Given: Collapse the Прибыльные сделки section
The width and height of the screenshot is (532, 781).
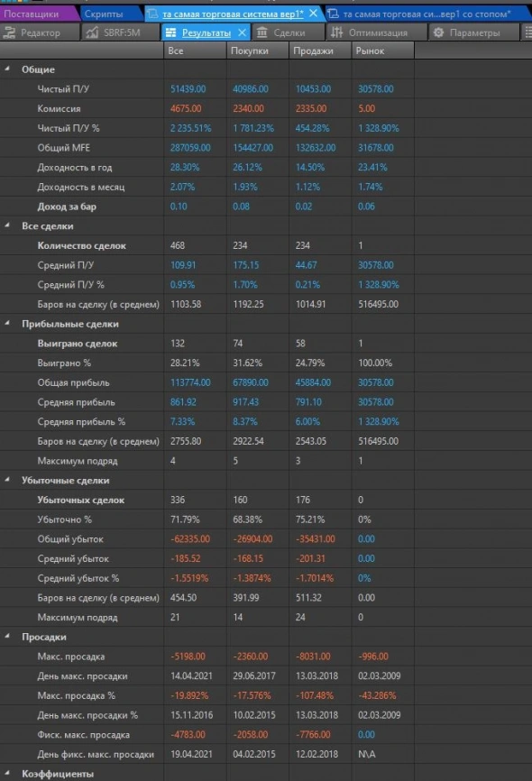Looking at the screenshot, I should pyautogui.click(x=8, y=323).
